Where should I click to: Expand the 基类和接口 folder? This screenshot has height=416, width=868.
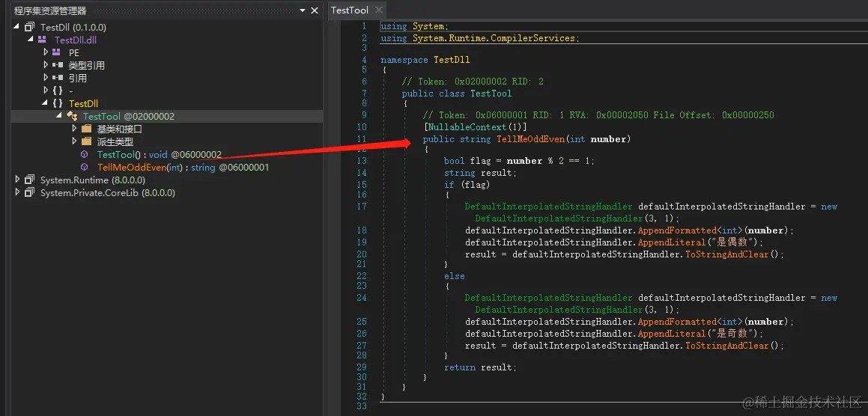coord(74,129)
